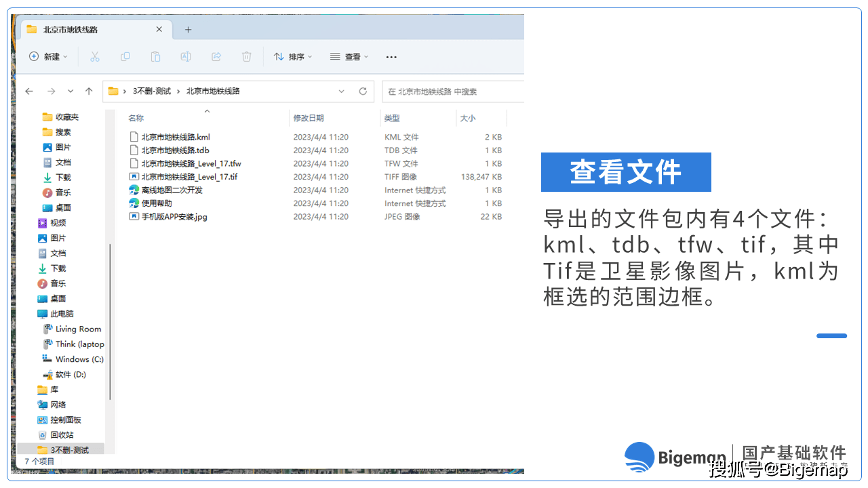The image size is (868, 488).
Task: Expand the address bar history dropdown
Action: click(x=342, y=91)
